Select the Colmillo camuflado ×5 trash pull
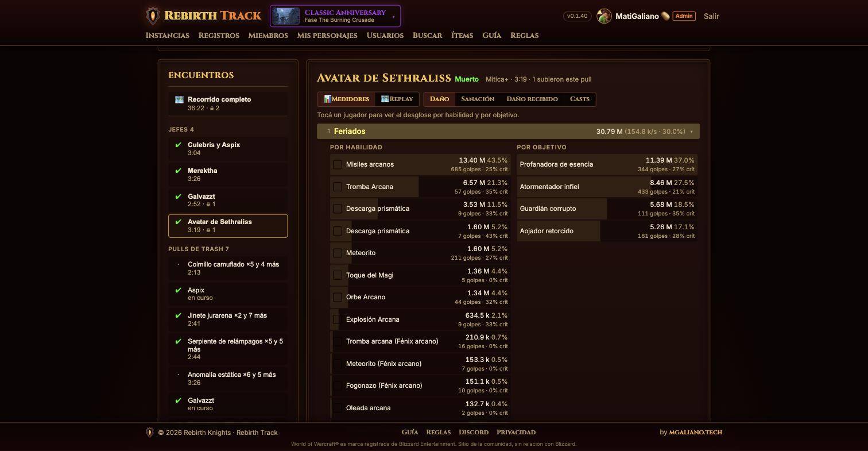The image size is (868, 451). pyautogui.click(x=228, y=268)
